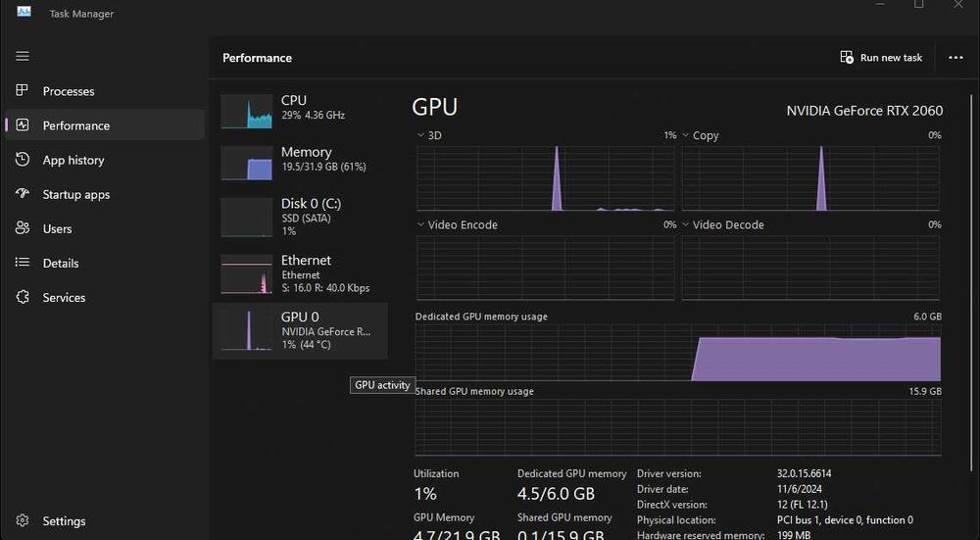Open the Processes page icon

23,91
